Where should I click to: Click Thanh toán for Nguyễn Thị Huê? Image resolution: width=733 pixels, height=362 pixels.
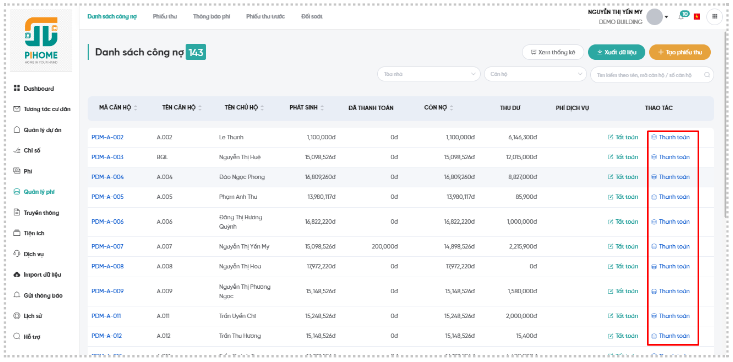(x=670, y=157)
